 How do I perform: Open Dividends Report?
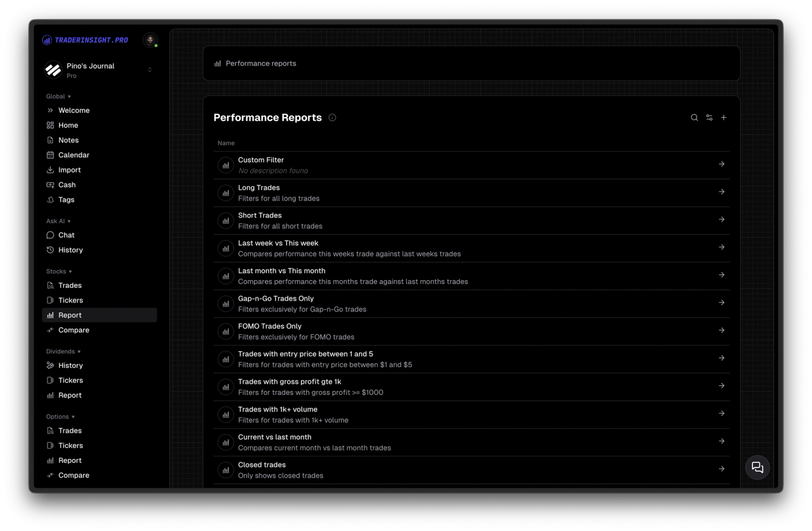[100, 395]
